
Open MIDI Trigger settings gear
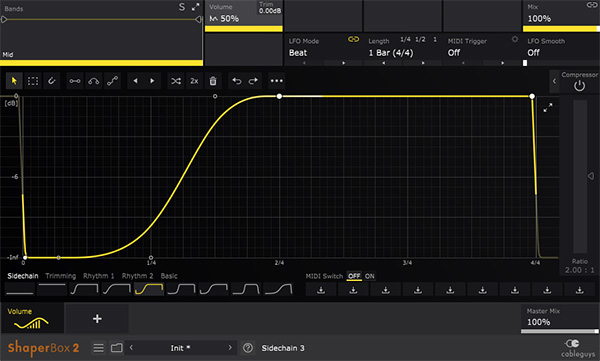[515, 39]
